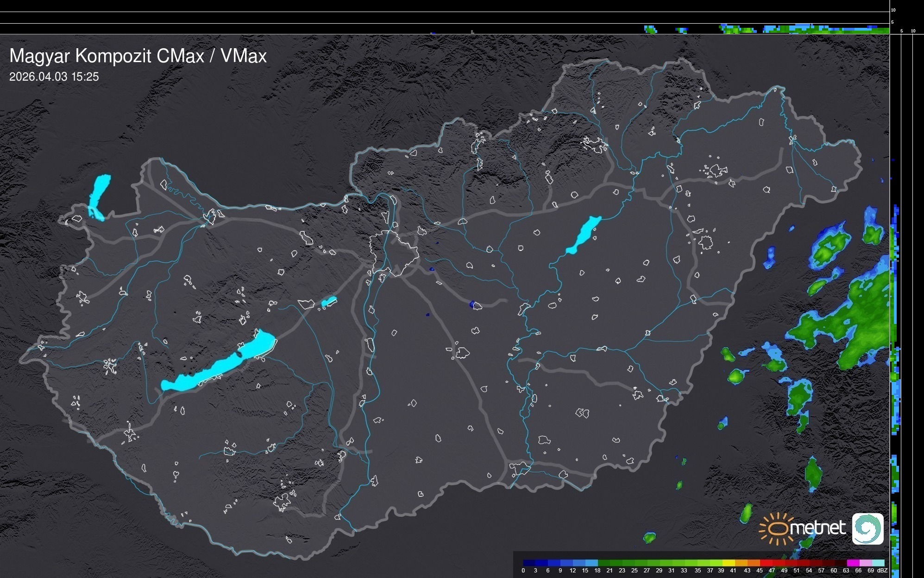Viewport: 924px width, 578px height.
Task: Select the bright red 45 dBZ swatch
Action: pyautogui.click(x=765, y=563)
